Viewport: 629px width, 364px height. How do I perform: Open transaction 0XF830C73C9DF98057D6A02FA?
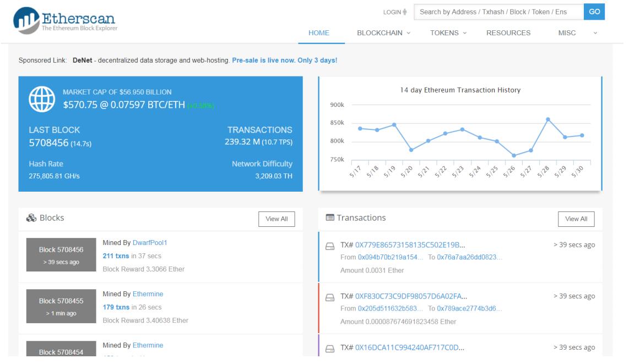tap(411, 296)
